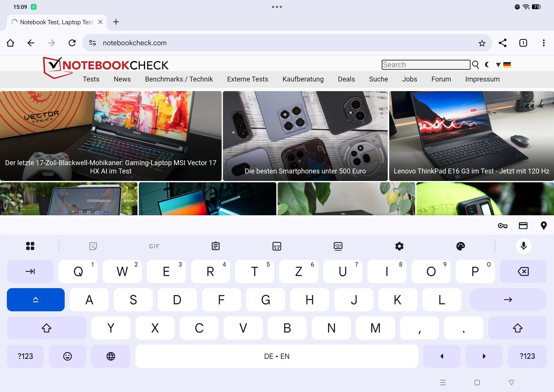Open the tab switcher showing 1 tab
The image size is (554, 392).
tap(523, 43)
